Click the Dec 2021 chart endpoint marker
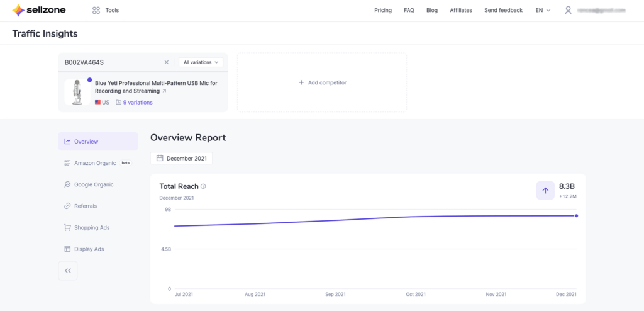Screen dimensions: 644x311 point(576,216)
